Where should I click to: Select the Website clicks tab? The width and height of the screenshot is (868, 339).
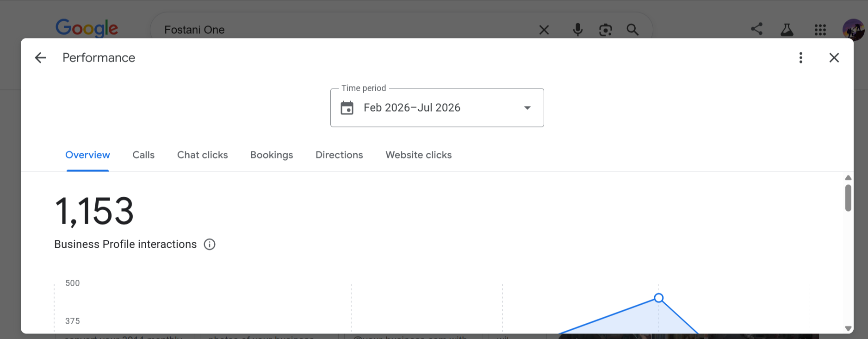point(419,155)
